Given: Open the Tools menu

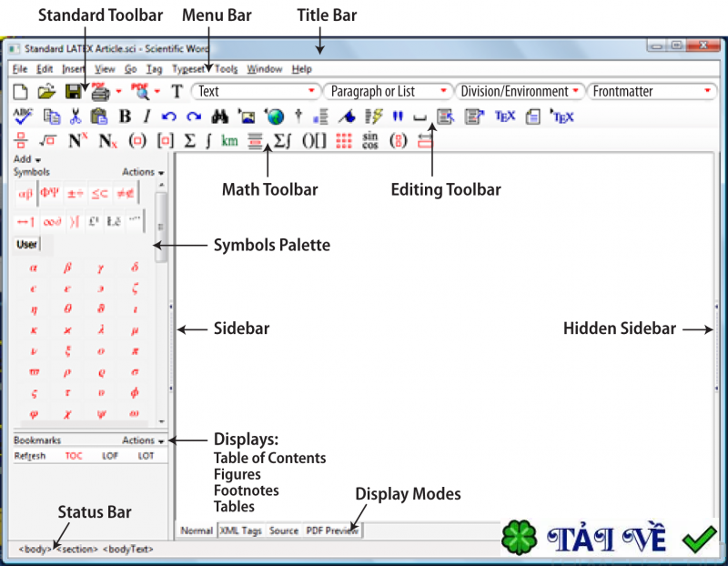Looking at the screenshot, I should point(226,69).
